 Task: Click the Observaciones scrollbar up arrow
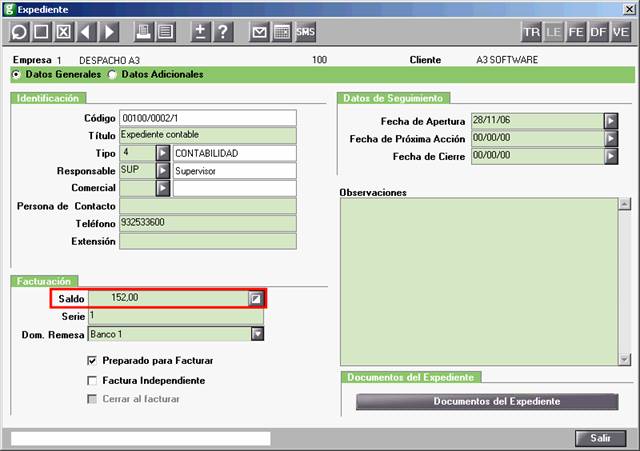point(624,204)
